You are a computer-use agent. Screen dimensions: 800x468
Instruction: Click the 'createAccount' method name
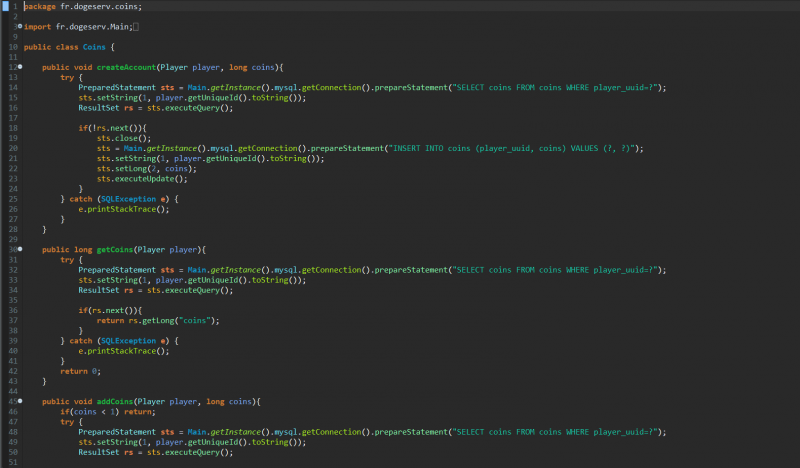tap(126, 67)
